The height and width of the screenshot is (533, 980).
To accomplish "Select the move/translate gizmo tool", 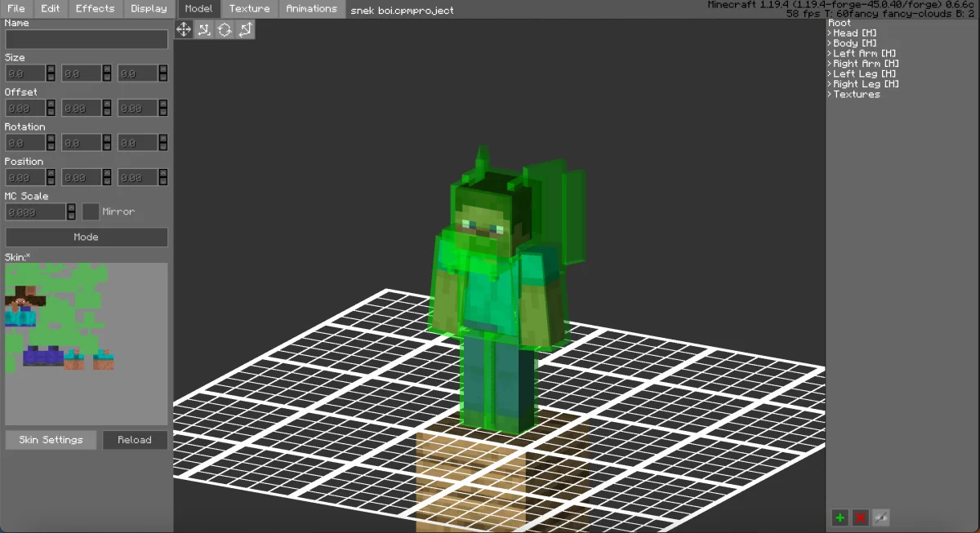I will [x=183, y=29].
